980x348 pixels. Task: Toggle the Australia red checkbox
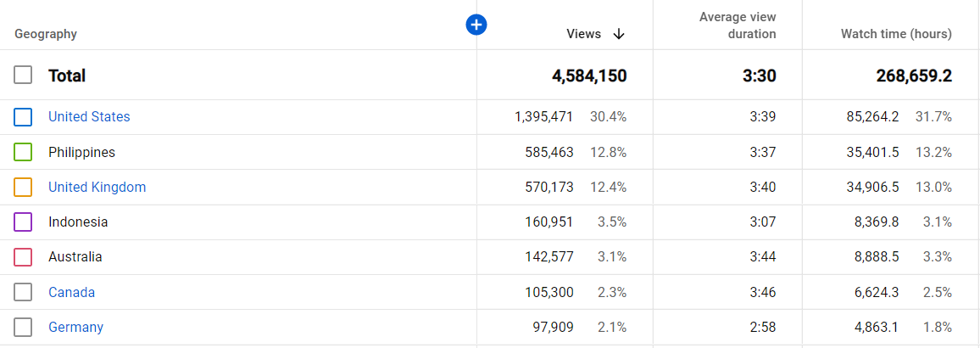[x=23, y=257]
